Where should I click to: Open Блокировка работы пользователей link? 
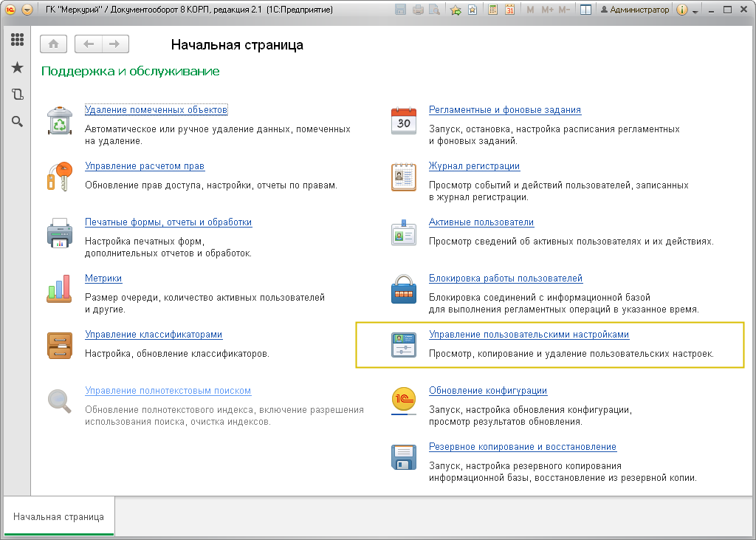click(x=506, y=278)
